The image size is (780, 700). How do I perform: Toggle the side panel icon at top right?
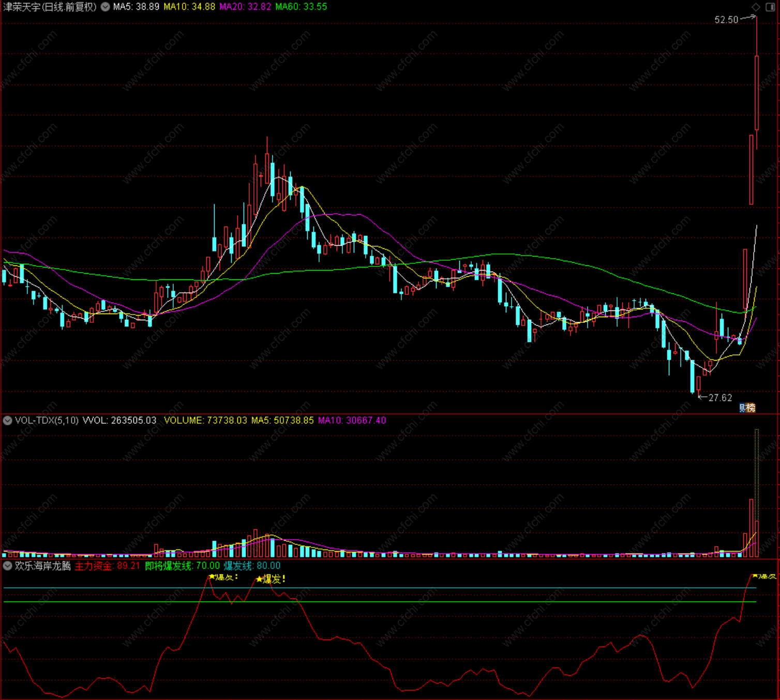pos(770,7)
